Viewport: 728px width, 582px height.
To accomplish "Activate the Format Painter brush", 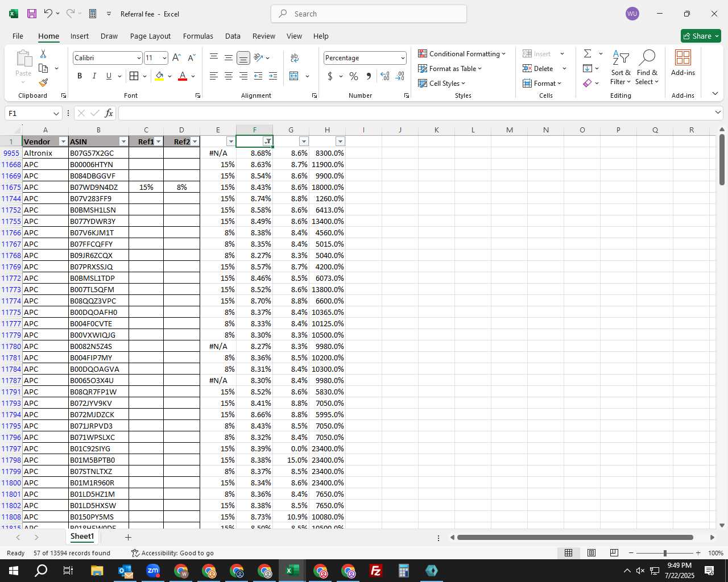I will point(43,82).
